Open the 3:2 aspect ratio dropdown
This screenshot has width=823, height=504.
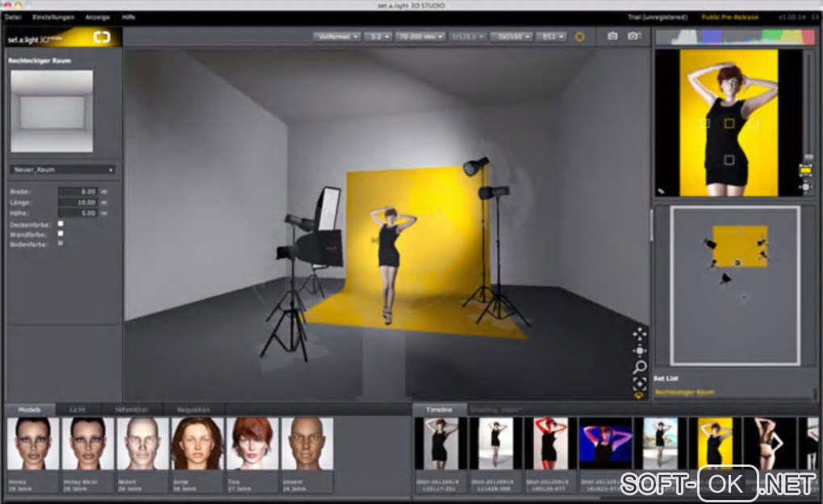tap(378, 37)
